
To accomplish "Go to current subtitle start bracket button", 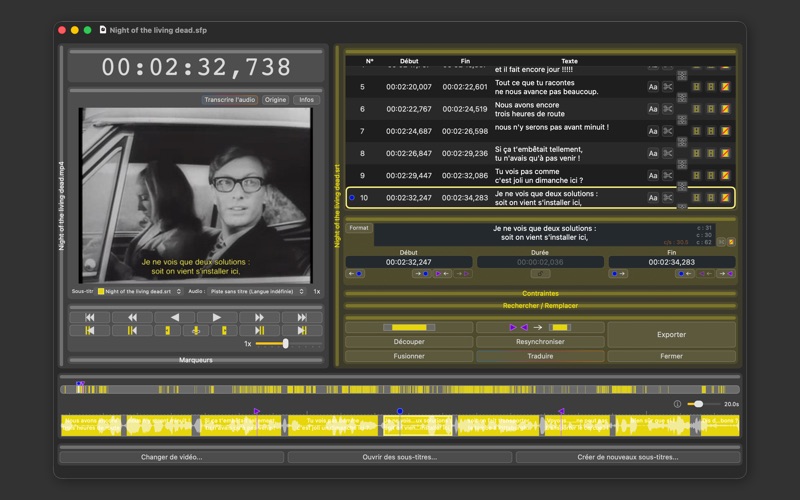I will [167, 331].
